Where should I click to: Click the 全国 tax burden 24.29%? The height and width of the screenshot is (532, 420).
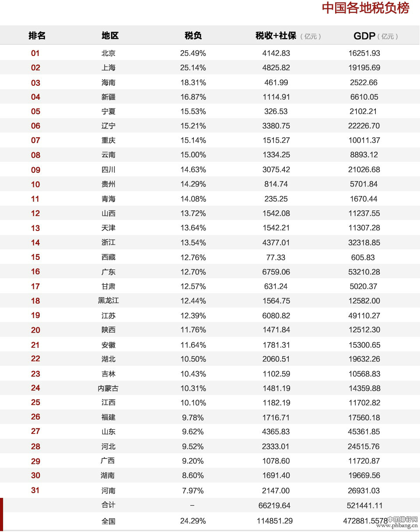pyautogui.click(x=193, y=521)
